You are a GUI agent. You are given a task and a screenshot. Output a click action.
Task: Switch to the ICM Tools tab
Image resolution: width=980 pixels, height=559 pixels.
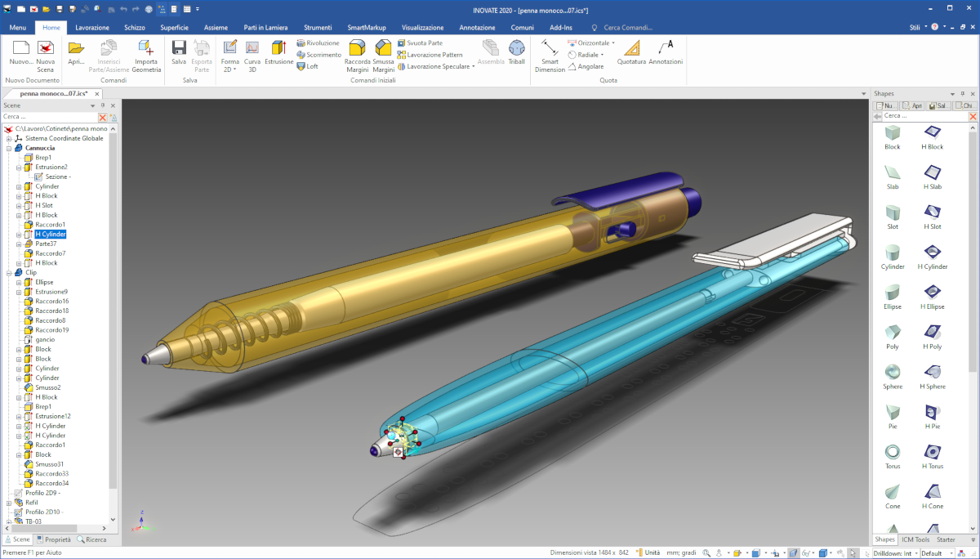[x=915, y=539]
